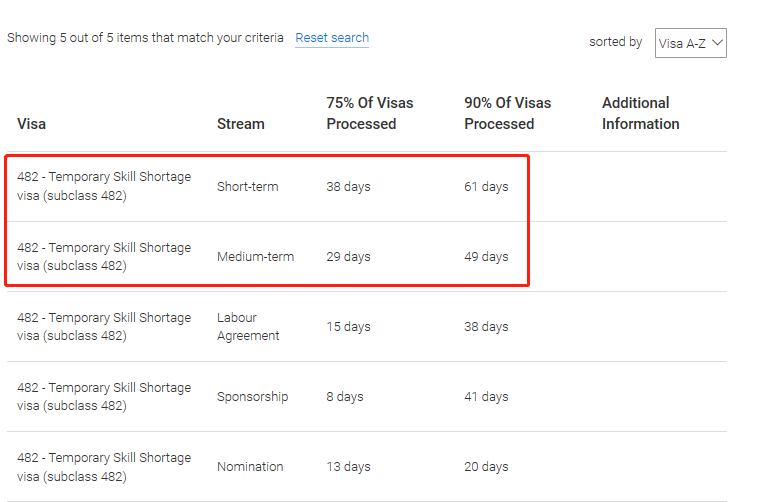Click the 75% Of Visas Processed header

tap(369, 113)
